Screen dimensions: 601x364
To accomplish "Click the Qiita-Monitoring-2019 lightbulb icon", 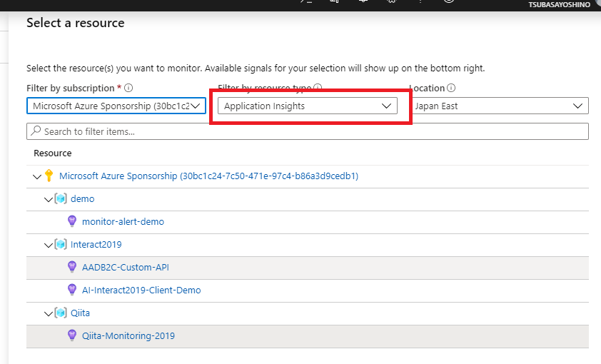I will point(71,335).
